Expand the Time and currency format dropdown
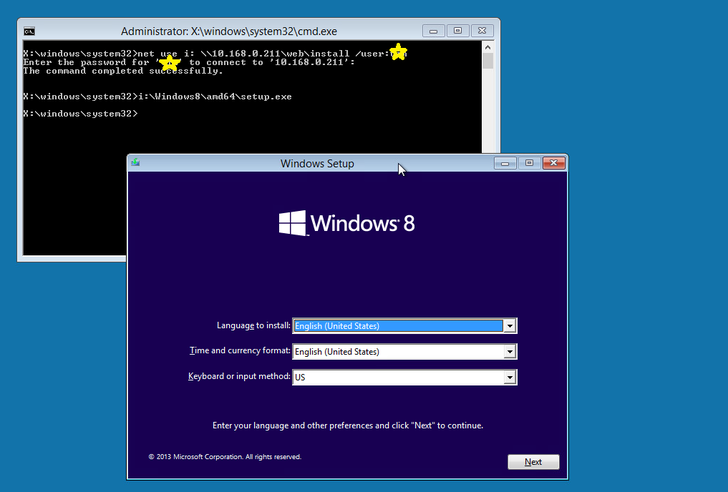Viewport: 728px width, 492px height. (510, 352)
